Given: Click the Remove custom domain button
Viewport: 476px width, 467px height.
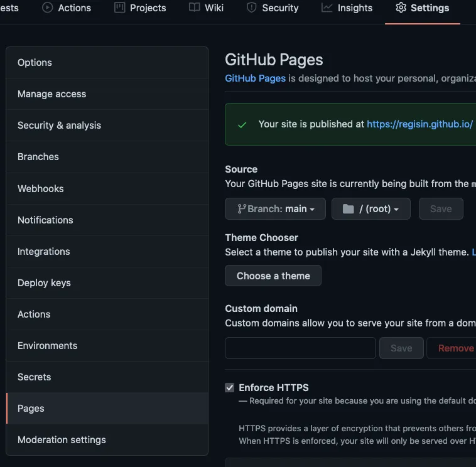Looking at the screenshot, I should 452,348.
